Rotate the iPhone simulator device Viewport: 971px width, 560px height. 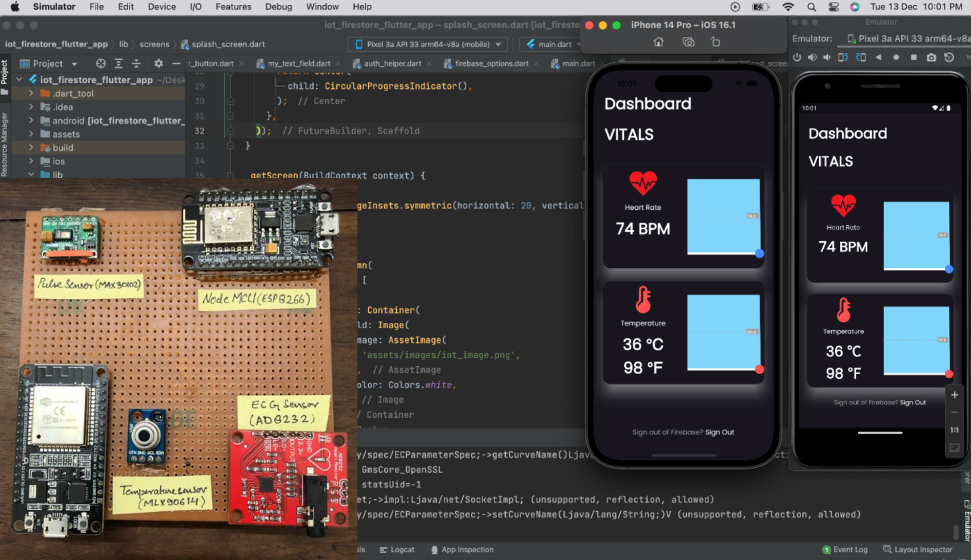point(715,42)
